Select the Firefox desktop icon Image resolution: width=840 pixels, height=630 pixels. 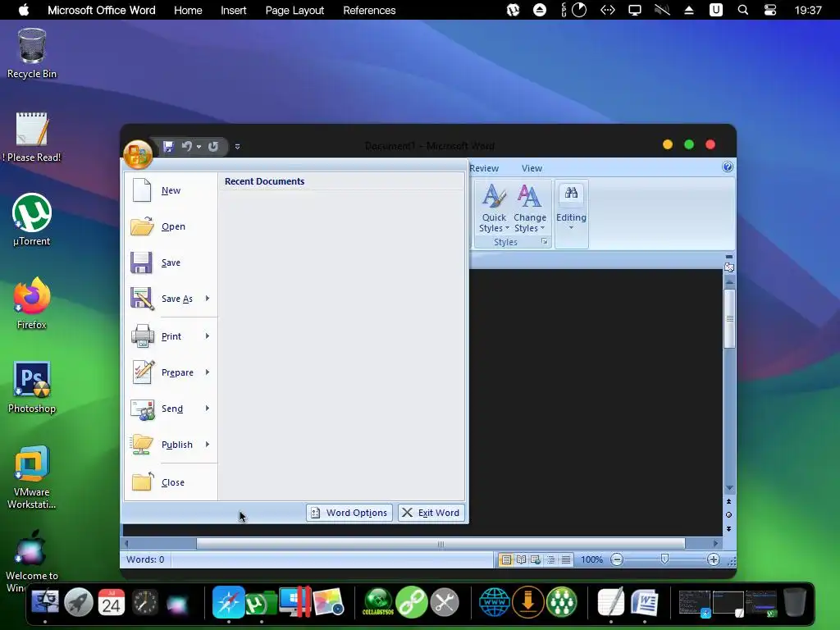pyautogui.click(x=32, y=304)
